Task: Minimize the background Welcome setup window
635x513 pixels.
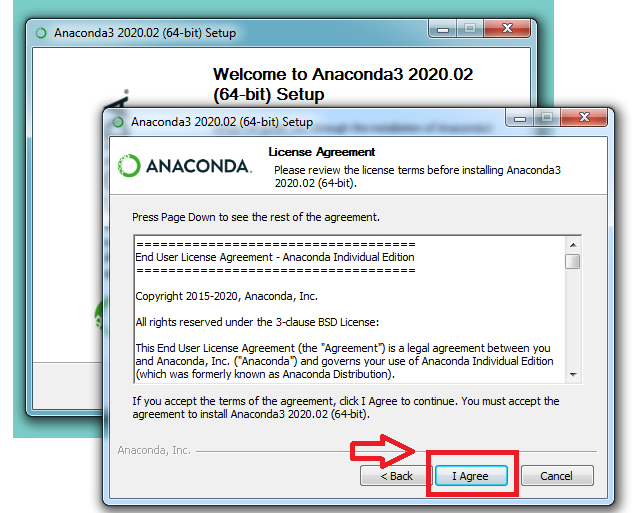Action: click(x=443, y=30)
